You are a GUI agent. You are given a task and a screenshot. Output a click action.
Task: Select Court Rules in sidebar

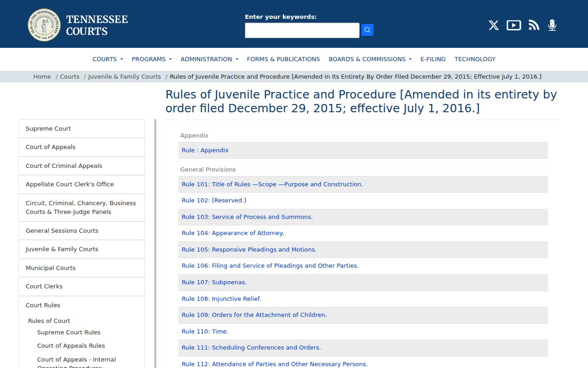[x=43, y=305]
